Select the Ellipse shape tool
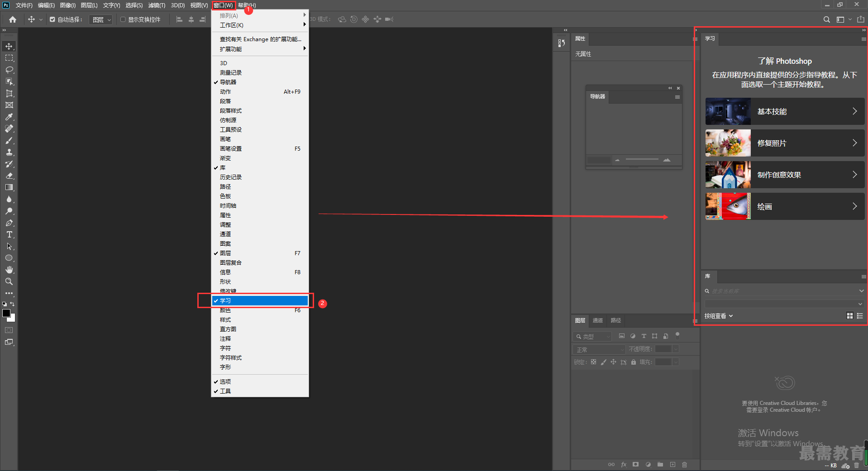 [9, 258]
